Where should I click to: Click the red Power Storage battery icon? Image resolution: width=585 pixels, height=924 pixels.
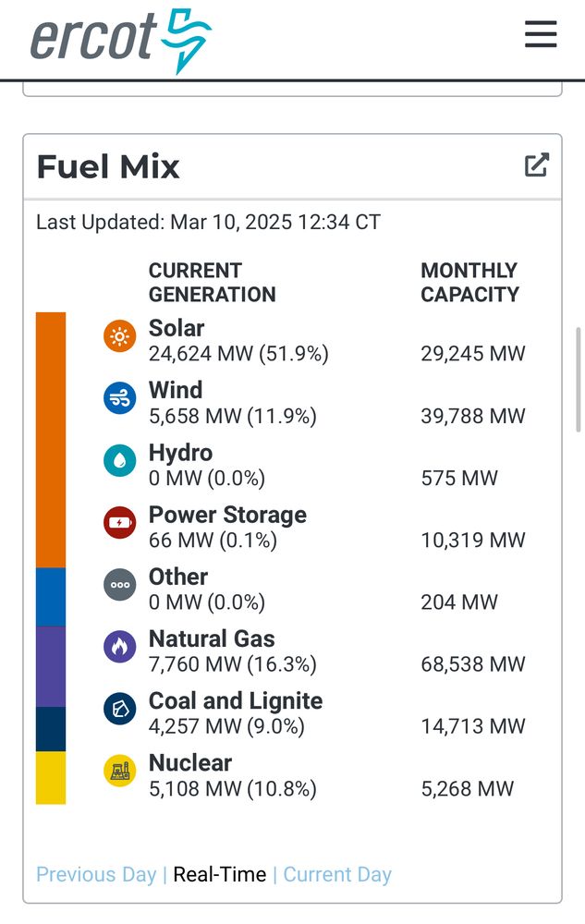120,522
